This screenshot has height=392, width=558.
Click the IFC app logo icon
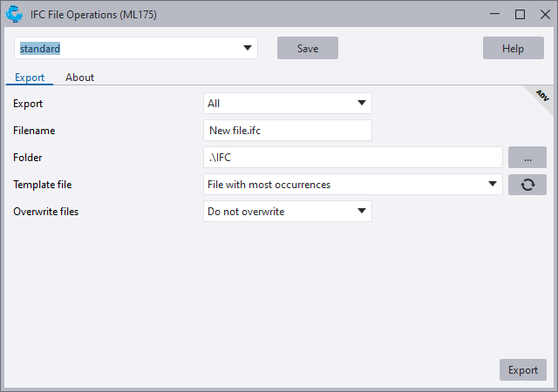click(15, 14)
